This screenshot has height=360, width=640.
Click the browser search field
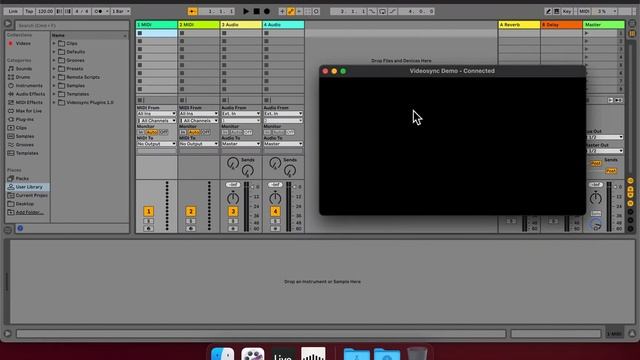click(x=72, y=25)
